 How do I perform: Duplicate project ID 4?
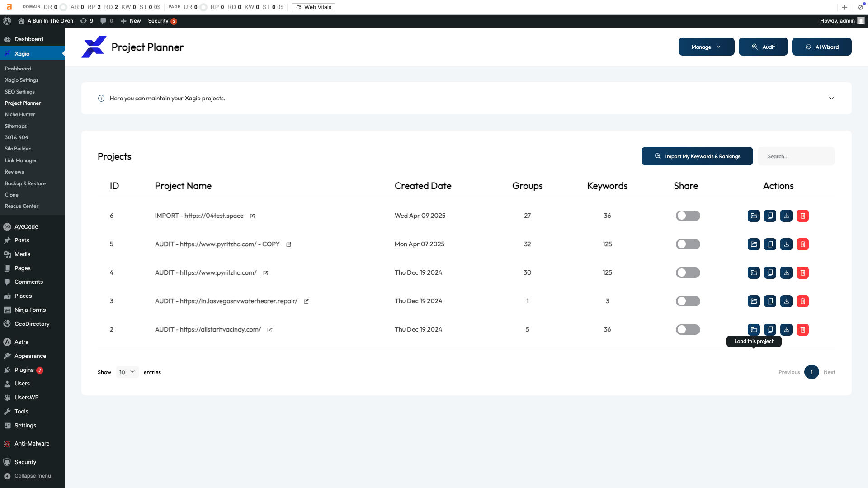coord(770,273)
